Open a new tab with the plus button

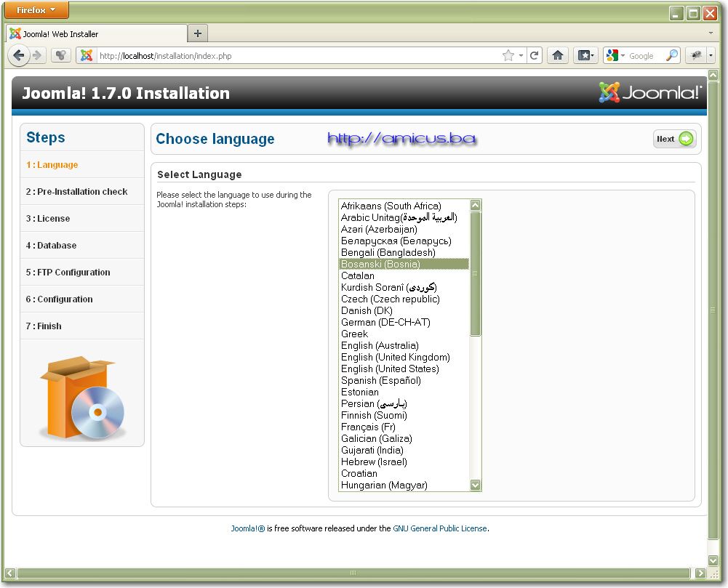[197, 33]
